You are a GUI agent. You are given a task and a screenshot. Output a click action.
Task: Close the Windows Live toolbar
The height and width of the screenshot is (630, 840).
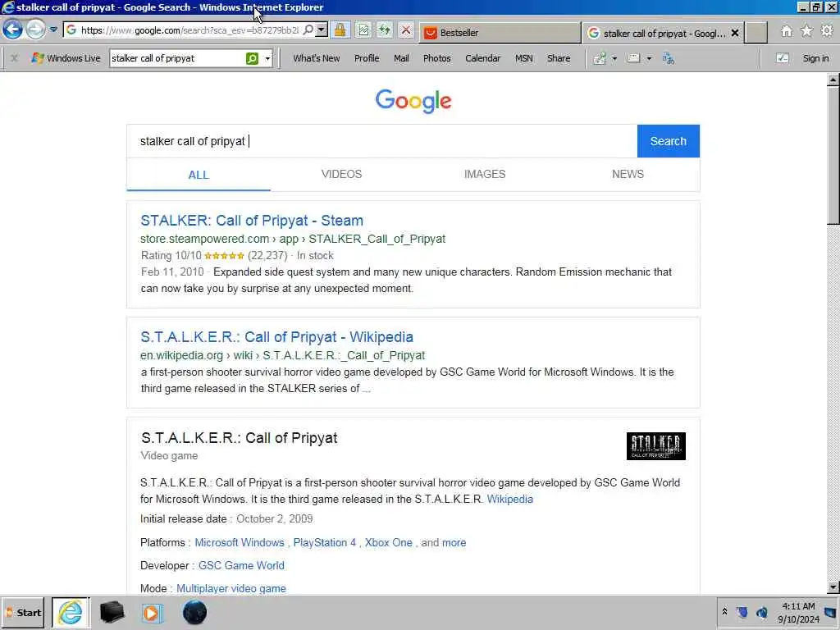pos(15,58)
